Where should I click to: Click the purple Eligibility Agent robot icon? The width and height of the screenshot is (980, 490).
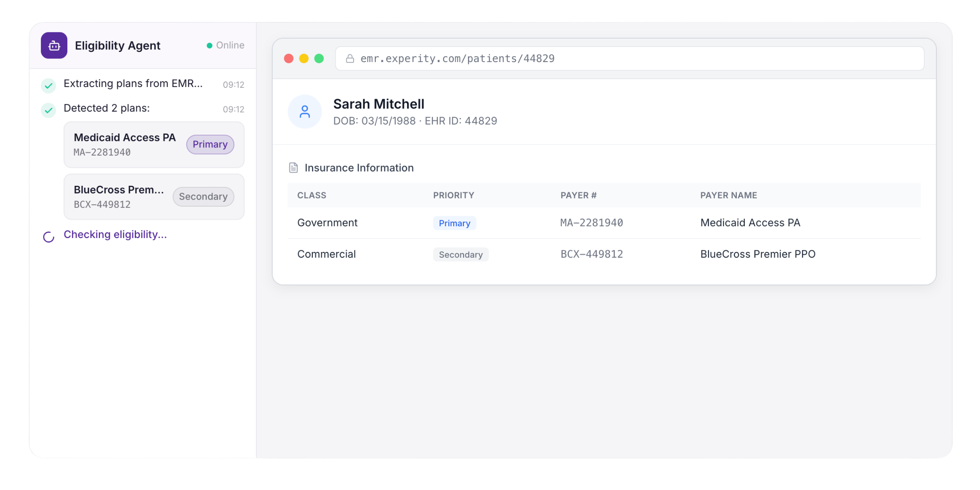click(x=54, y=45)
